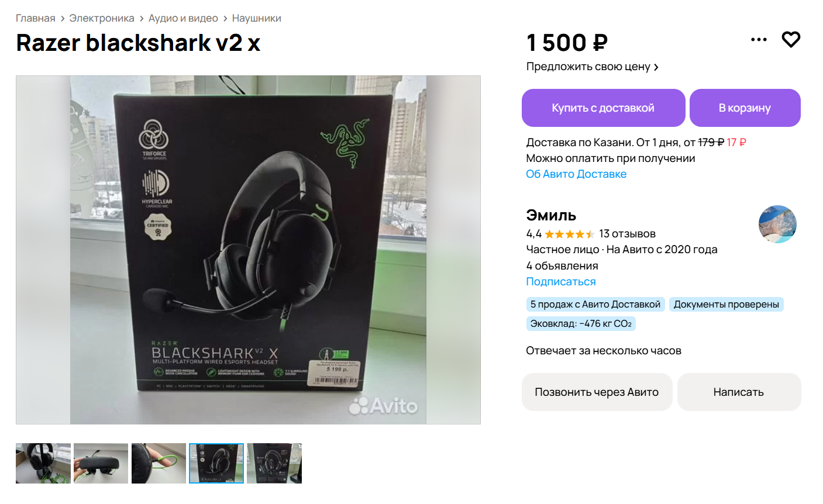Screen dimensions: 823x504
Task: Open seller Эмиль's avatar picture
Action: (777, 224)
